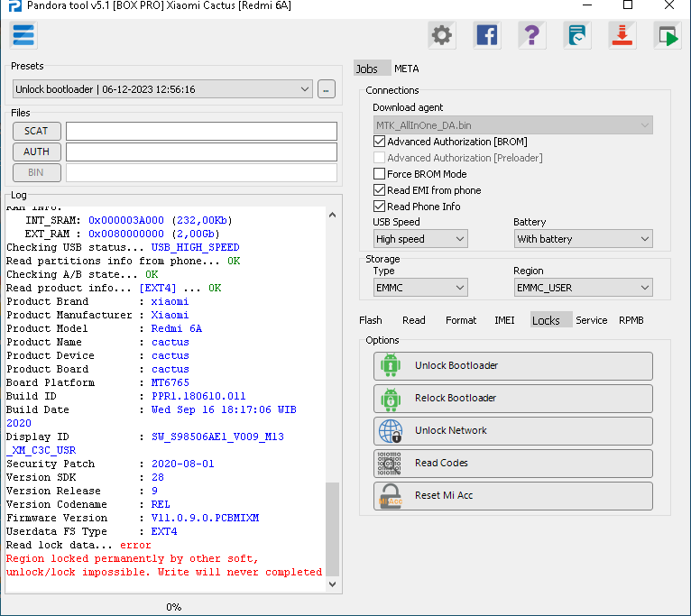Click '2020-08-01' security patch value
Screen dimensions: 691x616
point(182,464)
